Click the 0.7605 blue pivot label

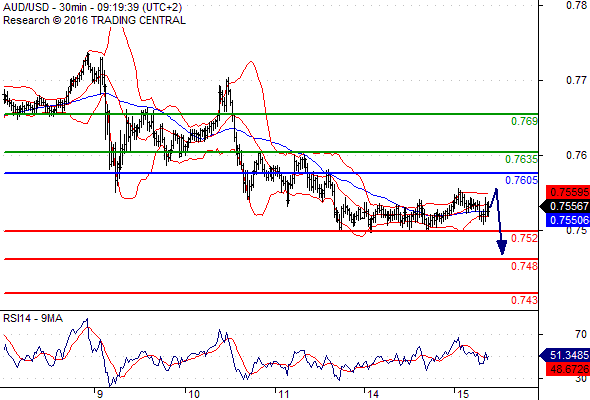[x=521, y=180]
